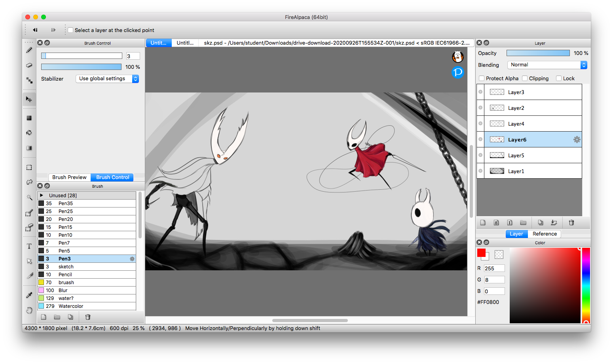Click the brush size value field
The width and height of the screenshot is (613, 364).
click(133, 56)
